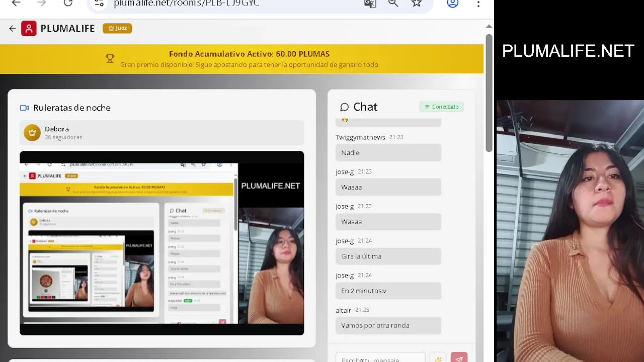
Task: Click the chat message Nadie
Action: pos(388,152)
